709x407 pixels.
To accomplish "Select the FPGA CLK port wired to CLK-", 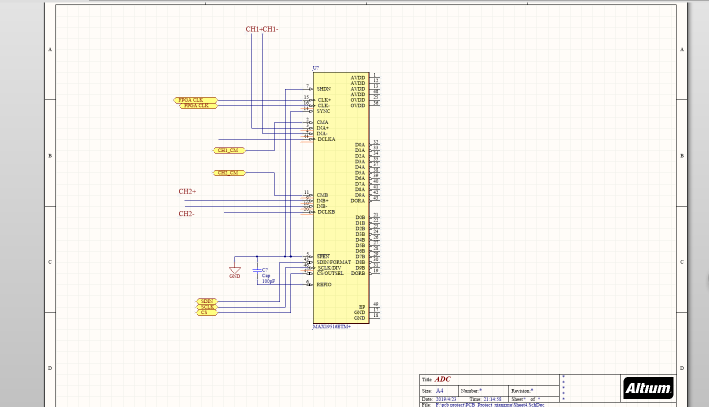I will (x=199, y=106).
